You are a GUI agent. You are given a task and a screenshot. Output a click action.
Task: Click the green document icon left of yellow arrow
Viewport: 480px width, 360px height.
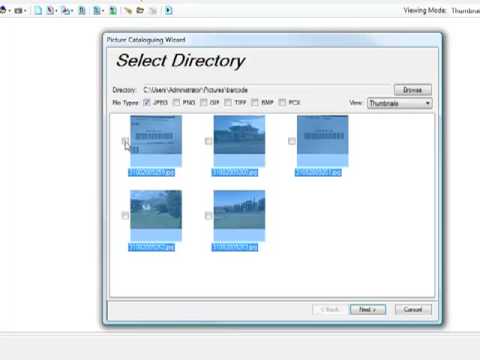[113, 10]
